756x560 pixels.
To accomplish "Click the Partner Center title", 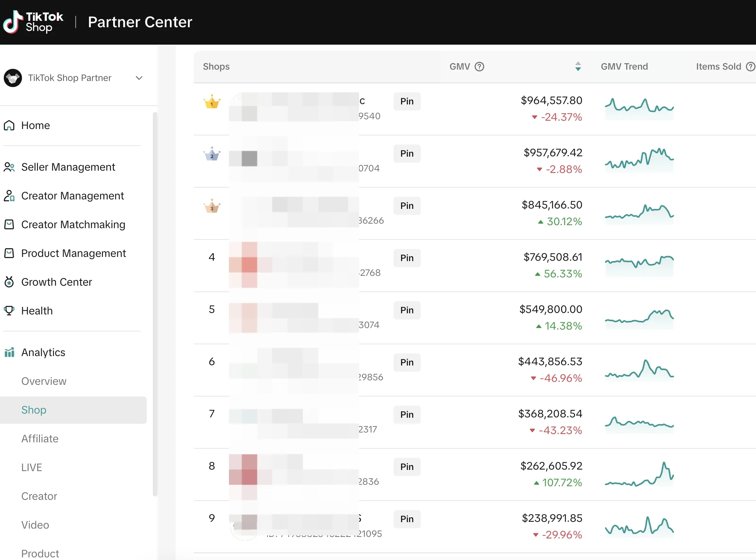I will 140,22.
